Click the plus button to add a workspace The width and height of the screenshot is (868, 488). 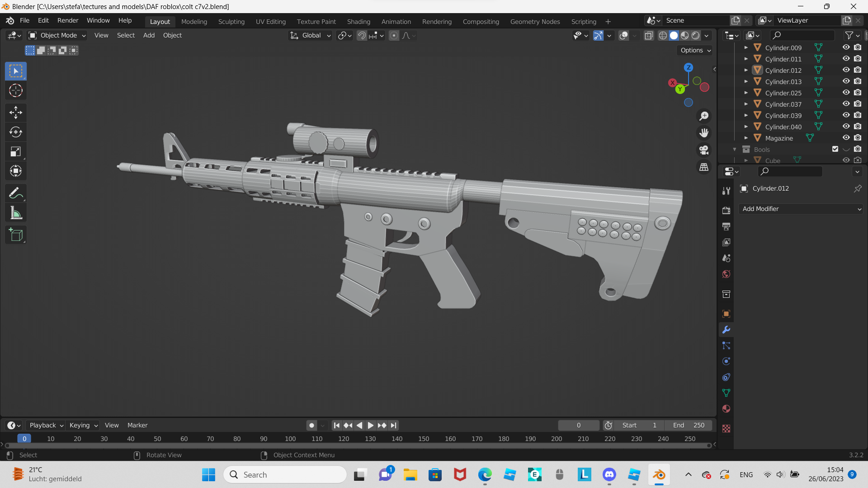point(608,21)
